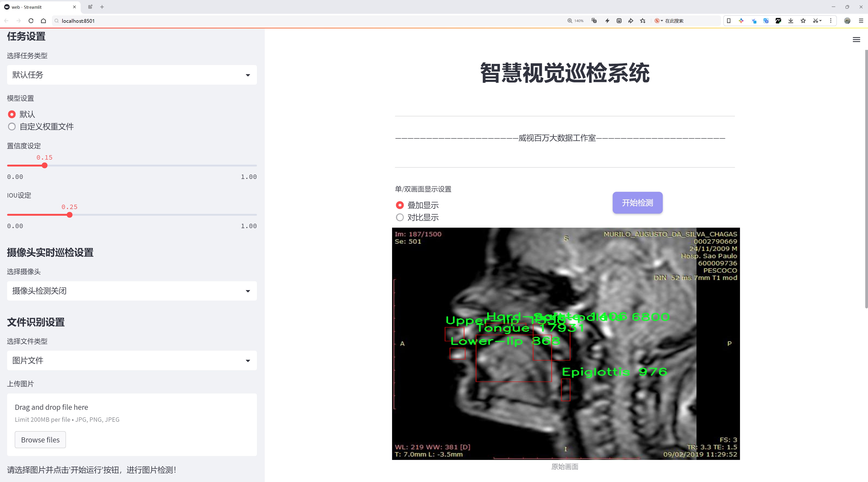Open the browser main menu at far right
Image resolution: width=868 pixels, height=482 pixels.
(x=861, y=21)
